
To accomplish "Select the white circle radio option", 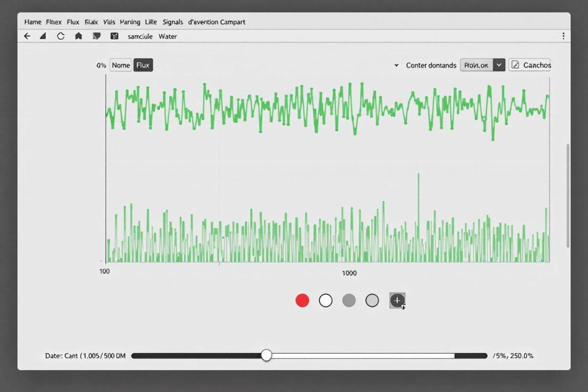I will pos(325,300).
